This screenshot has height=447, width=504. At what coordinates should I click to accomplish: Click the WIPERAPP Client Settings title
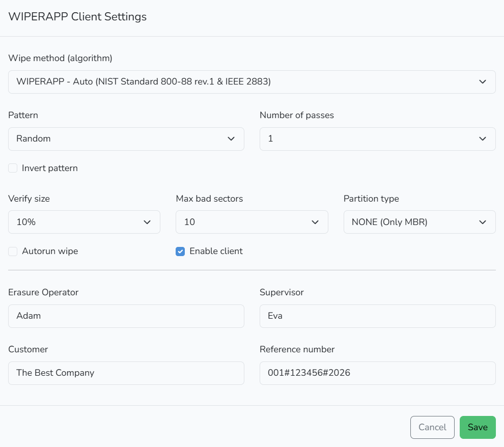tap(77, 16)
